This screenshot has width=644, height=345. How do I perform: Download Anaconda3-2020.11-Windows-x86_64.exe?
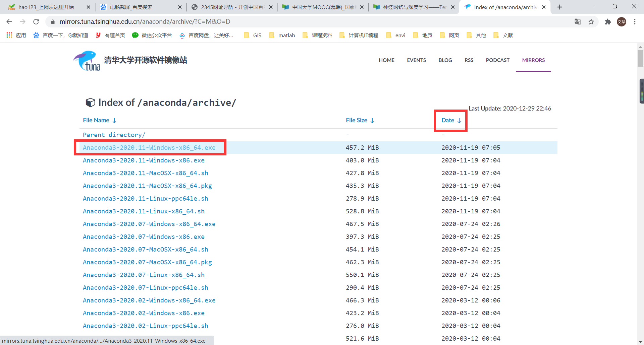[149, 148]
